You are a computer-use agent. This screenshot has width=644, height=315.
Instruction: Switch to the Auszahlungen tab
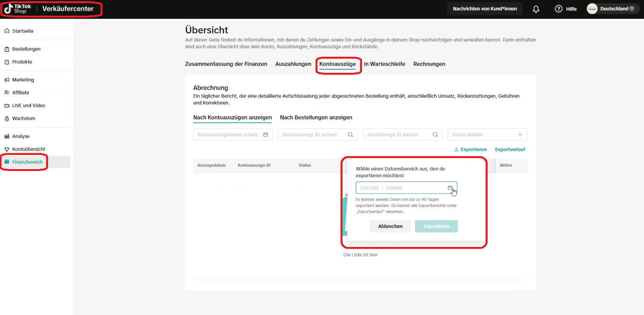(293, 64)
